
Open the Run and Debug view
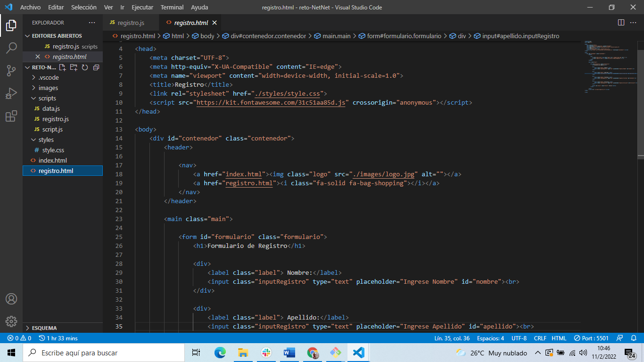point(11,93)
